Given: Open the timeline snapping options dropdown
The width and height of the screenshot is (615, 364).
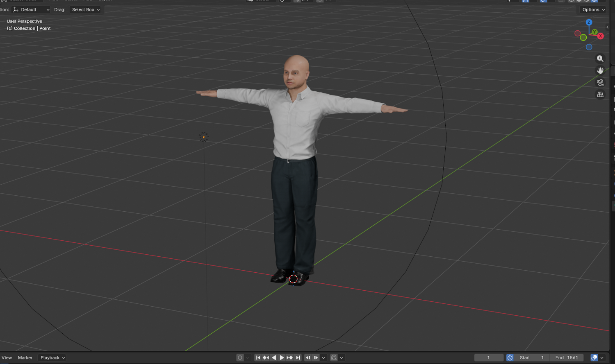Looking at the screenshot, I should [342, 357].
